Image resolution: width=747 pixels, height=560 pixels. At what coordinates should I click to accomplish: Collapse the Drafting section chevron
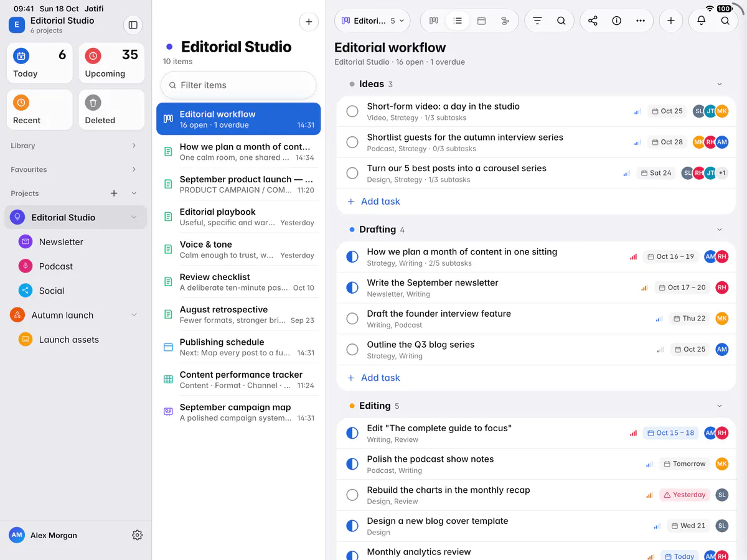point(720,230)
